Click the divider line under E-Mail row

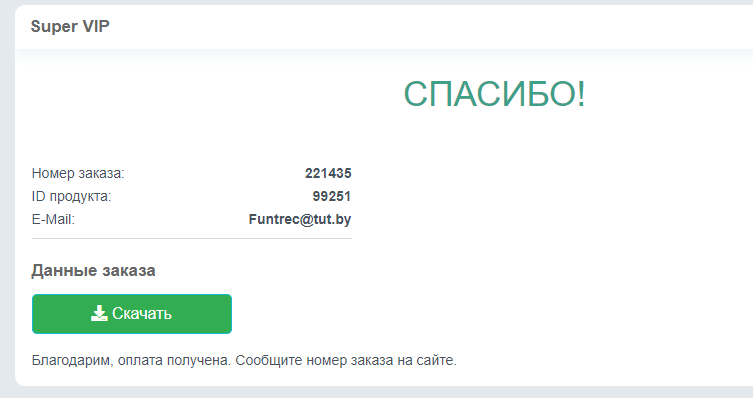point(192,238)
